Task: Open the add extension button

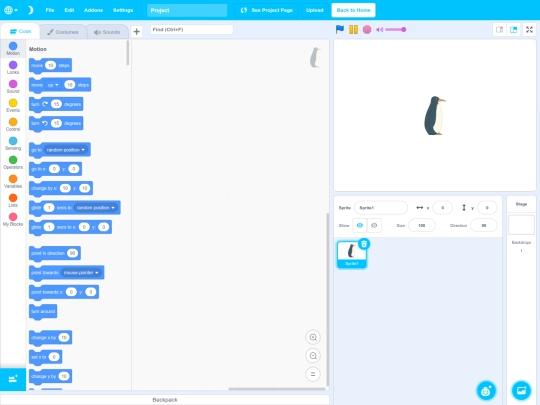Action: pyautogui.click(x=13, y=379)
